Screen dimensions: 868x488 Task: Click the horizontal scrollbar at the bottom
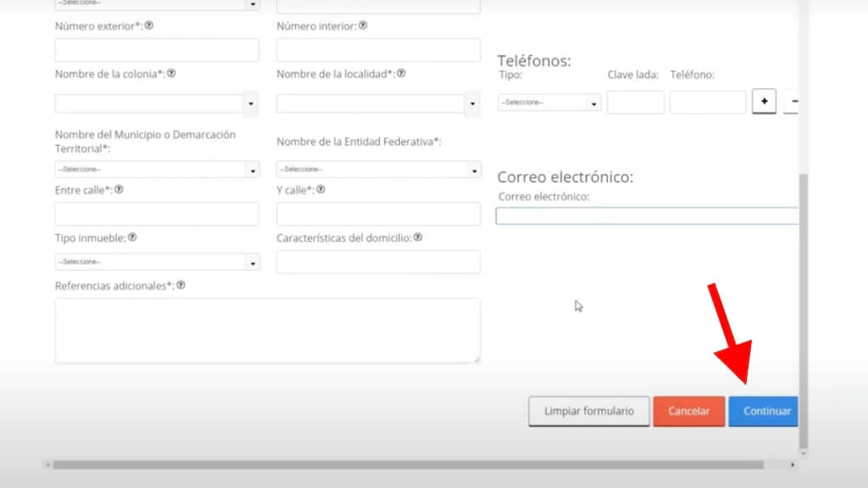pos(407,464)
